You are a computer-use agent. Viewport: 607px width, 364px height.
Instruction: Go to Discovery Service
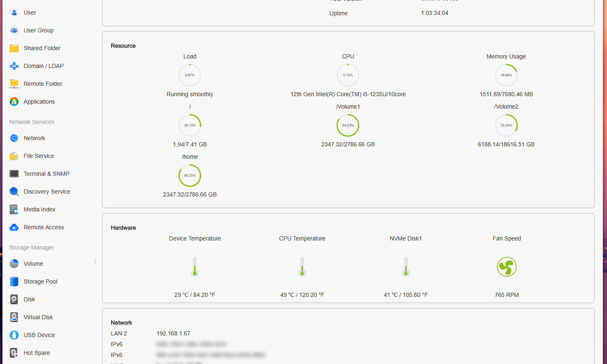click(46, 192)
